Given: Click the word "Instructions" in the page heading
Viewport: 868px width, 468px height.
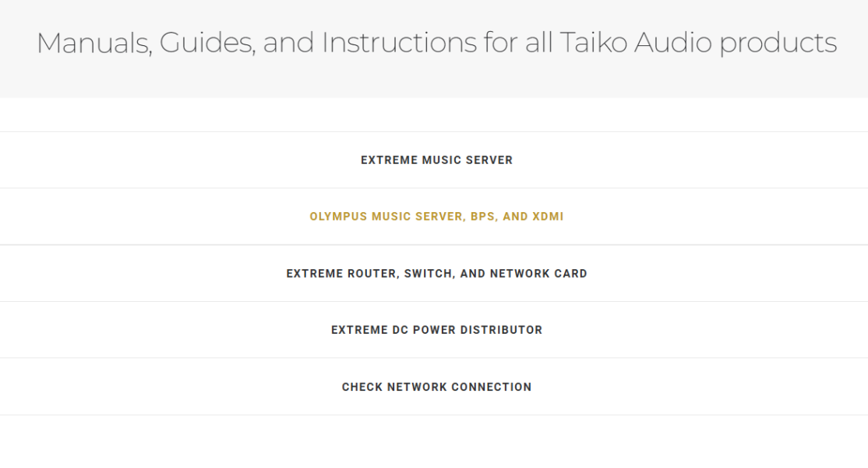Looking at the screenshot, I should (399, 42).
